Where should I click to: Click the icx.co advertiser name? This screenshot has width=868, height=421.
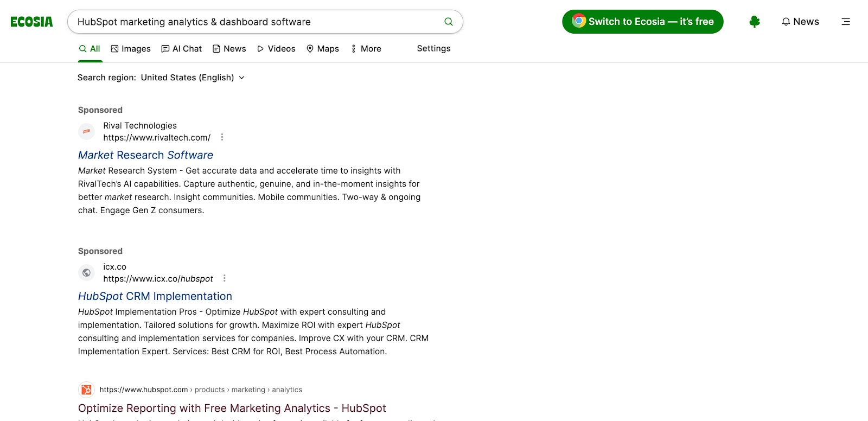click(114, 267)
